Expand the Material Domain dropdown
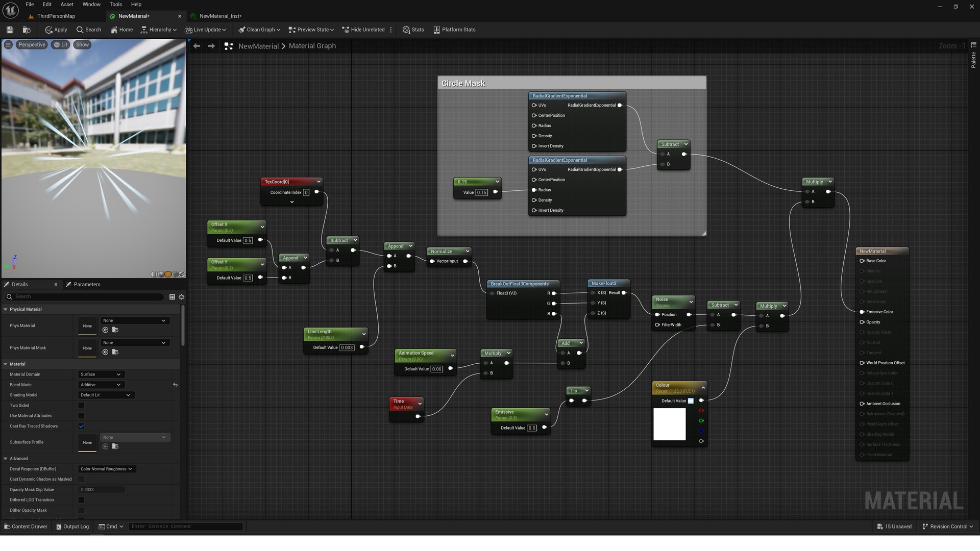Image resolution: width=980 pixels, height=551 pixels. pyautogui.click(x=101, y=374)
